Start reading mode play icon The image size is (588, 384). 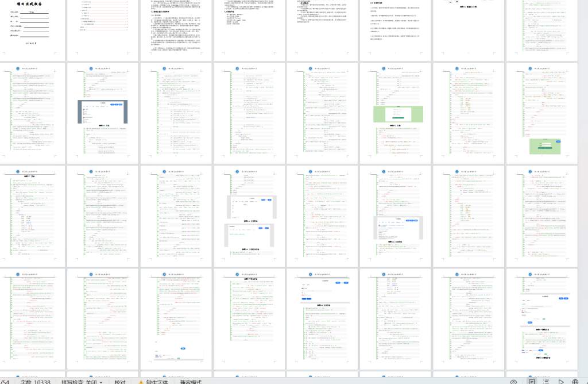pyautogui.click(x=561, y=382)
